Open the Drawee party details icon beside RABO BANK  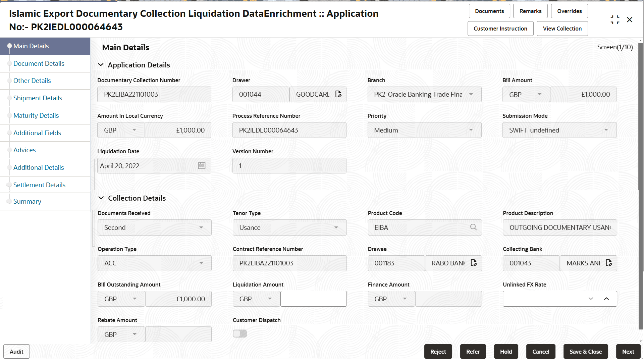coord(474,263)
